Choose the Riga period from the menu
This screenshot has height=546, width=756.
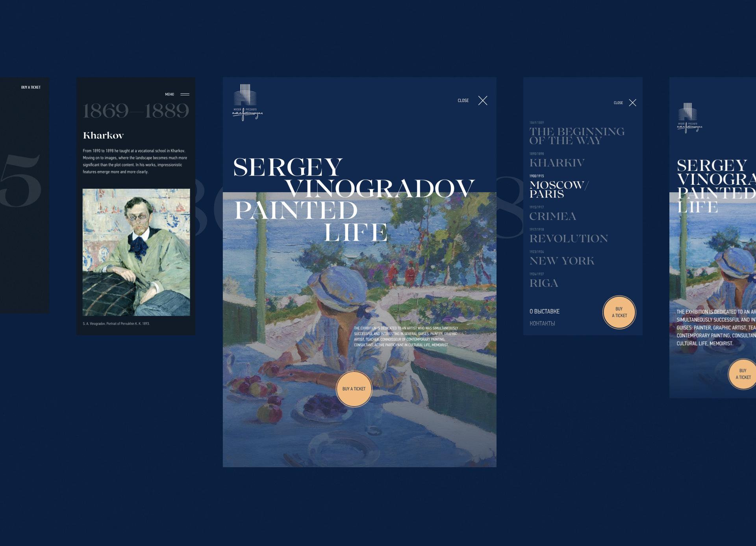tap(544, 283)
